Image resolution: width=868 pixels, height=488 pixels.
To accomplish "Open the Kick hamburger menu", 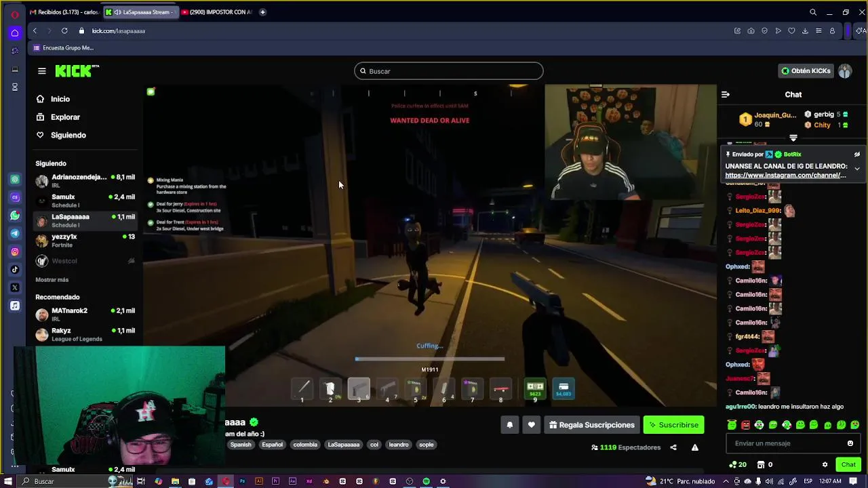I will (42, 71).
